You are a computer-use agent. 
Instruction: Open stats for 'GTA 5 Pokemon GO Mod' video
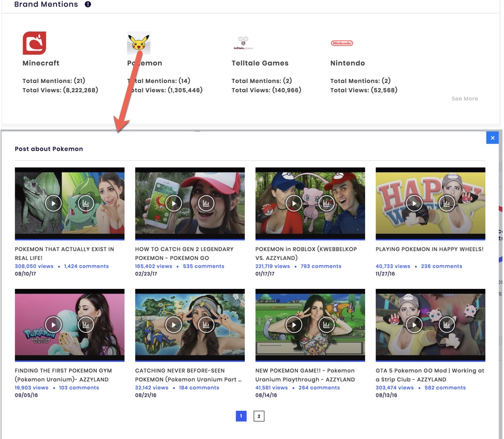[x=447, y=324]
